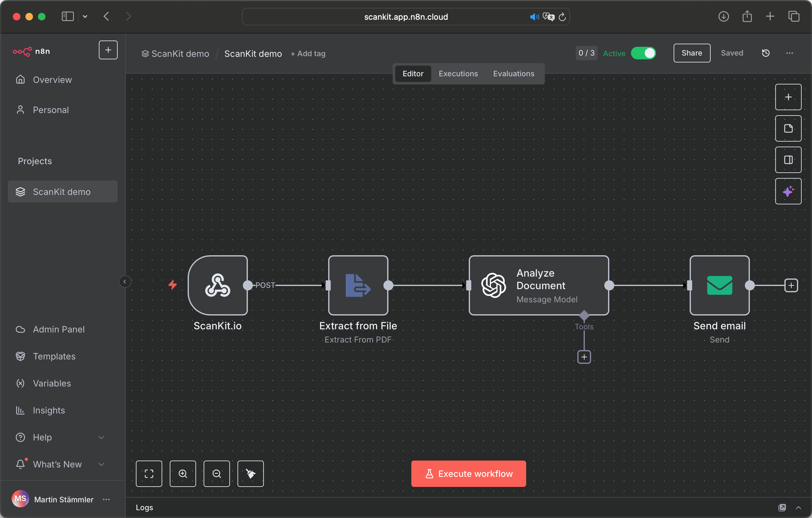The width and height of the screenshot is (812, 518).
Task: Open the Variables page
Action: pyautogui.click(x=63, y=383)
